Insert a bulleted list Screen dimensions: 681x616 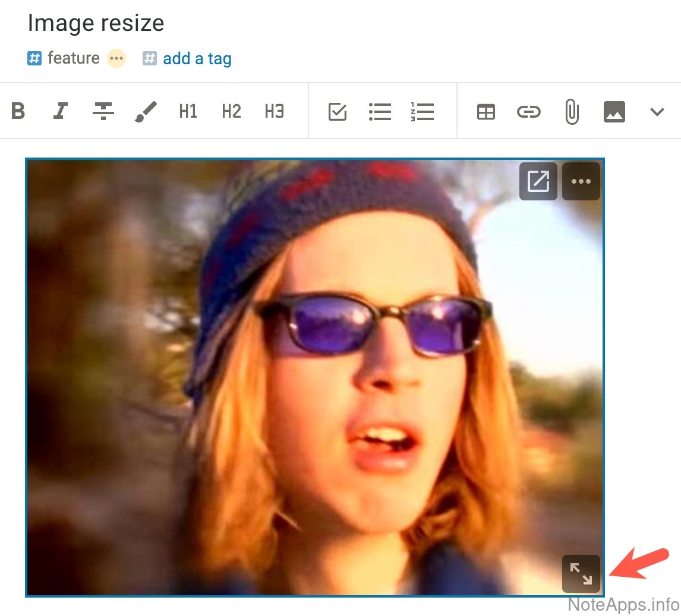tap(380, 111)
